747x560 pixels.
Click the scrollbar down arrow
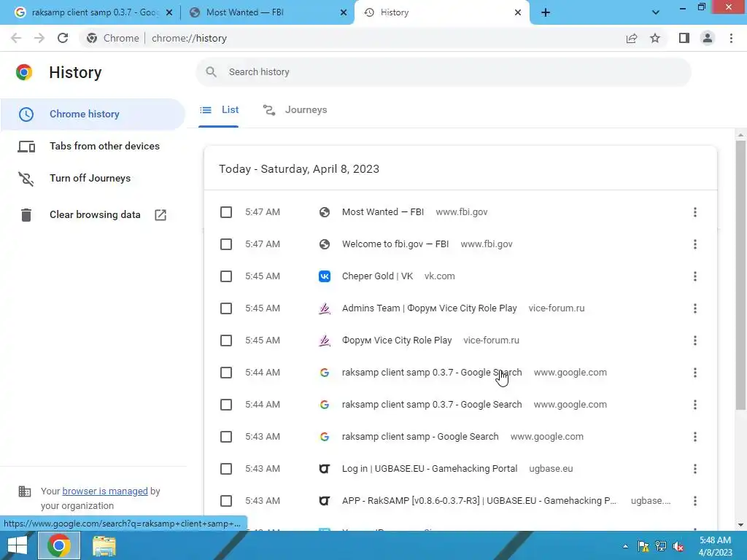point(740,525)
